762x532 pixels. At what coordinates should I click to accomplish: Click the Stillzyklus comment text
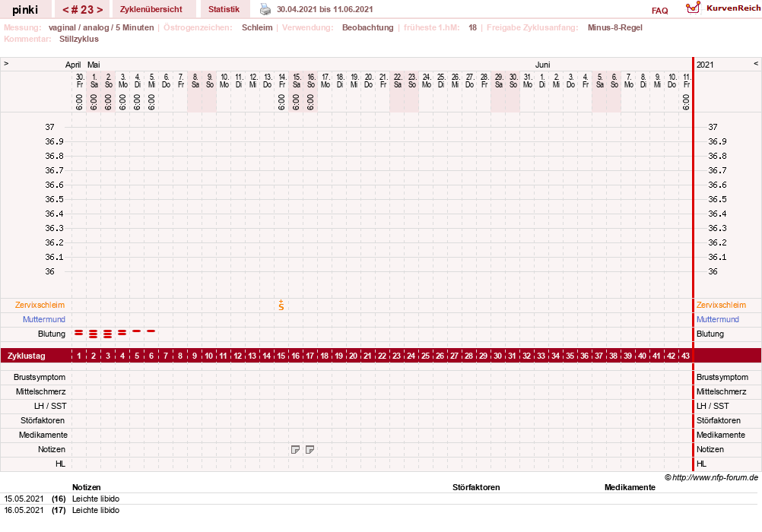pos(79,40)
